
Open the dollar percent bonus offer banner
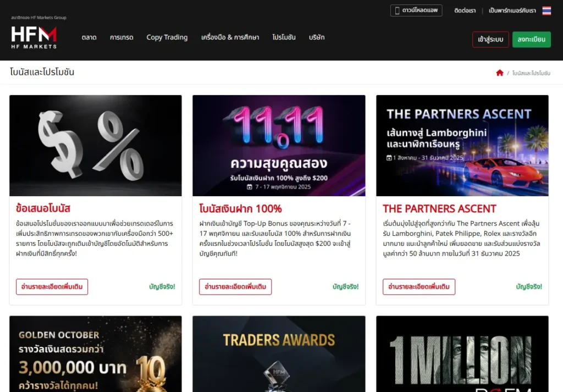pyautogui.click(x=96, y=145)
